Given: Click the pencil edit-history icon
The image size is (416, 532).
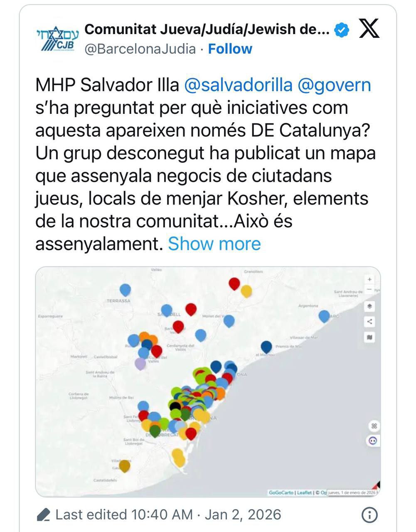Looking at the screenshot, I should click(x=44, y=515).
